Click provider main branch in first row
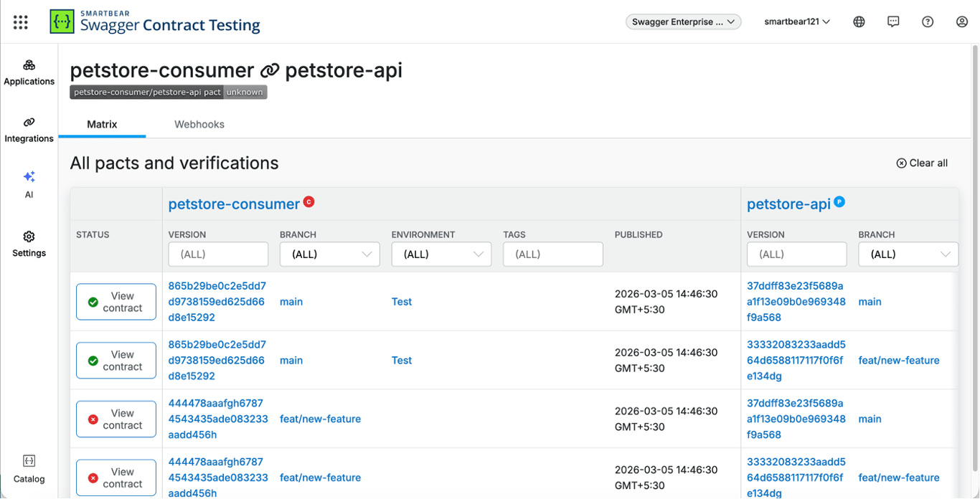The width and height of the screenshot is (980, 499). coord(870,302)
